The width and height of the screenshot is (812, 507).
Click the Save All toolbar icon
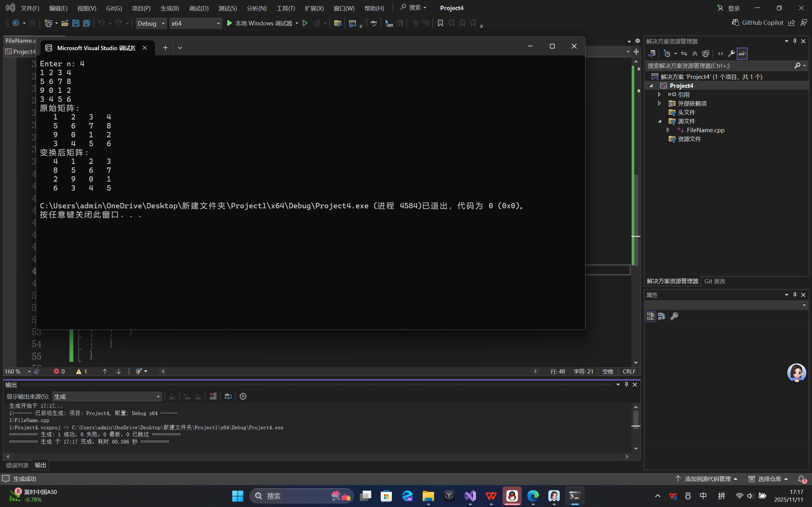pos(87,23)
